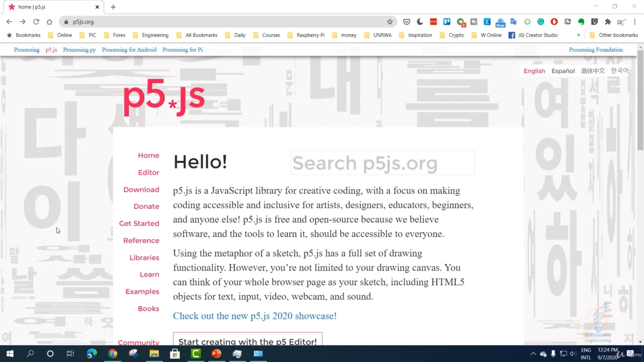Close the home | p5.js tab
This screenshot has width=644, height=362.
point(98,7)
